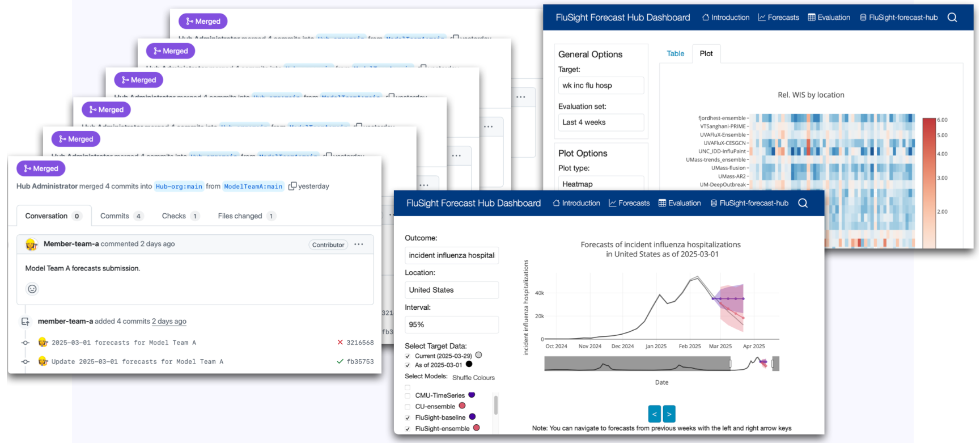Switch to the Table tab in evaluation

click(675, 53)
